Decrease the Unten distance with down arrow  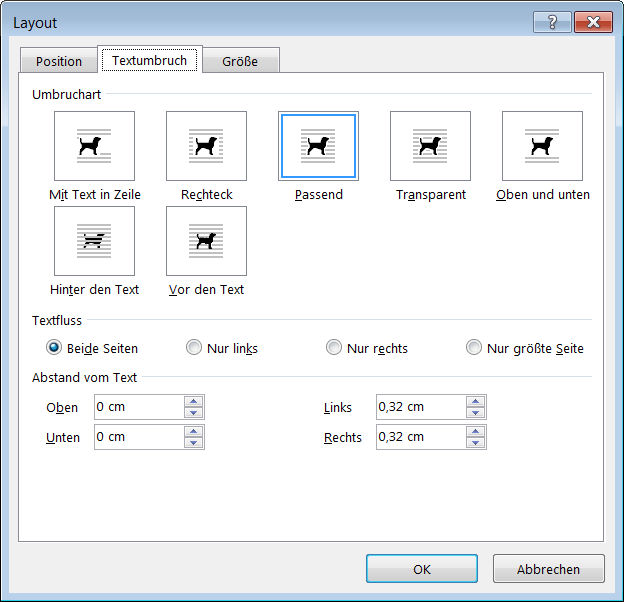pos(194,442)
